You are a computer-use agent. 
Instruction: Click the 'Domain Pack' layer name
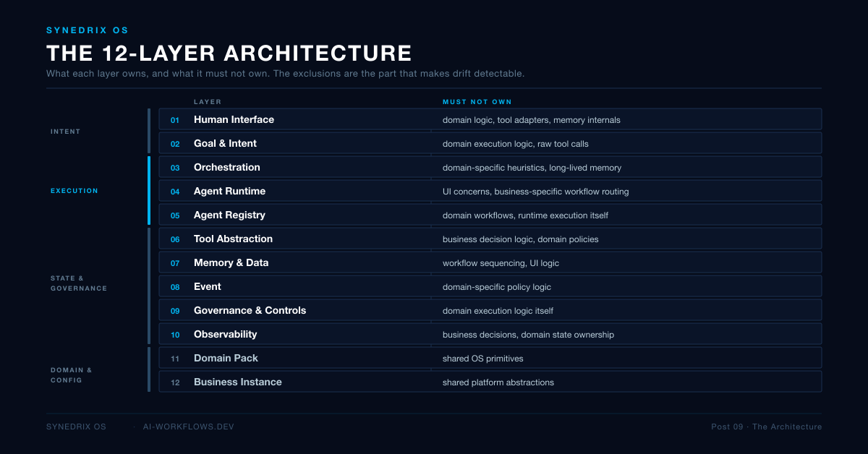point(226,358)
